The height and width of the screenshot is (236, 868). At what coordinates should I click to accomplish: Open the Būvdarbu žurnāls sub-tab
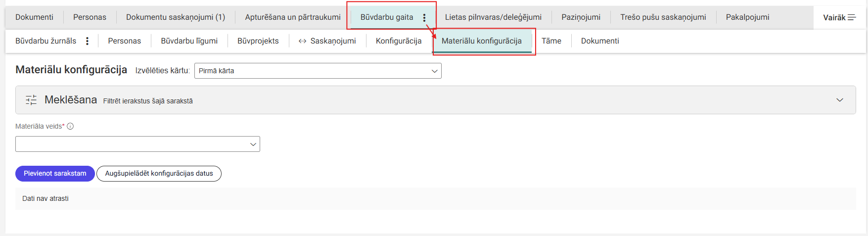pos(46,41)
